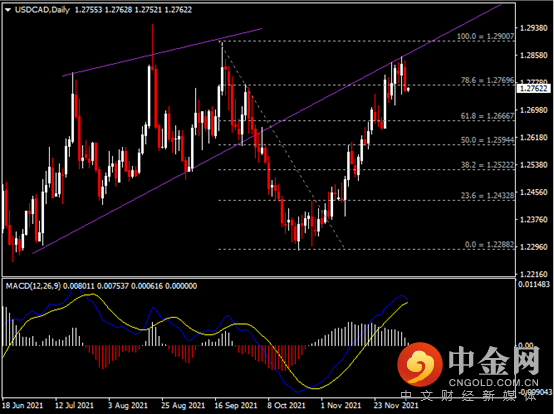Image resolution: width=554 pixels, height=414 pixels.
Task: Select the 0.0 = 1.22882 Fibonacci label
Action: pos(489,244)
